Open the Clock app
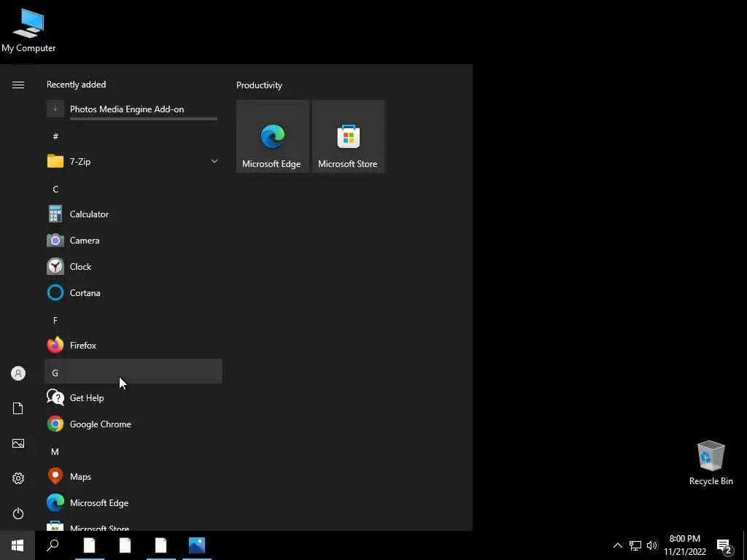 click(x=133, y=267)
